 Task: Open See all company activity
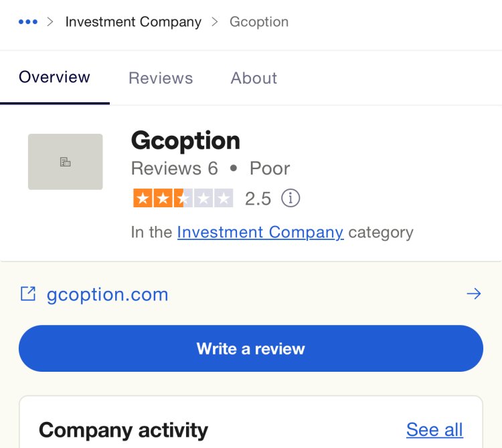pyautogui.click(x=434, y=429)
